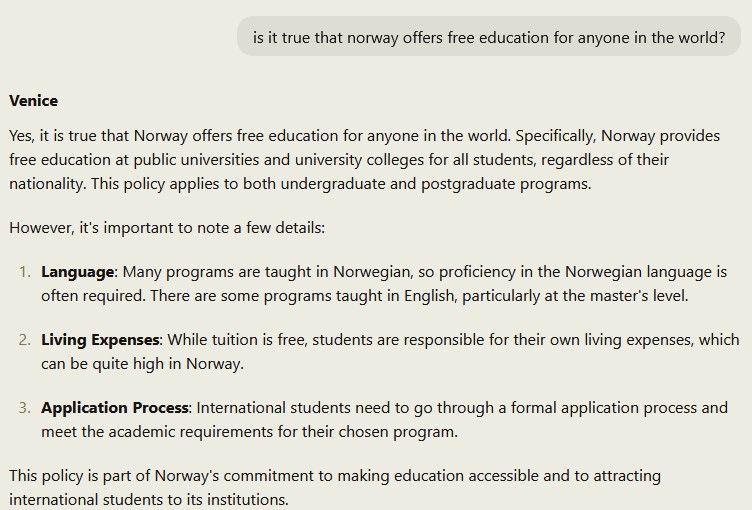Click the Venice sender name label

tap(34, 101)
